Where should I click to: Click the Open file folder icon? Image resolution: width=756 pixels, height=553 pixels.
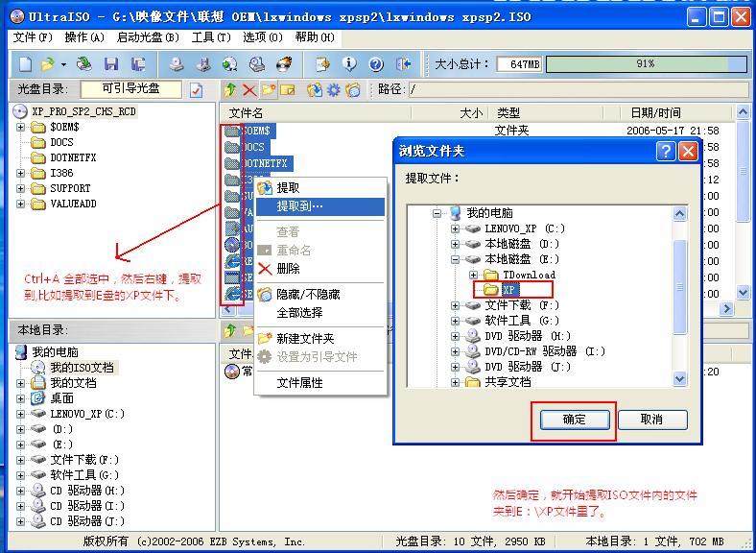point(48,63)
